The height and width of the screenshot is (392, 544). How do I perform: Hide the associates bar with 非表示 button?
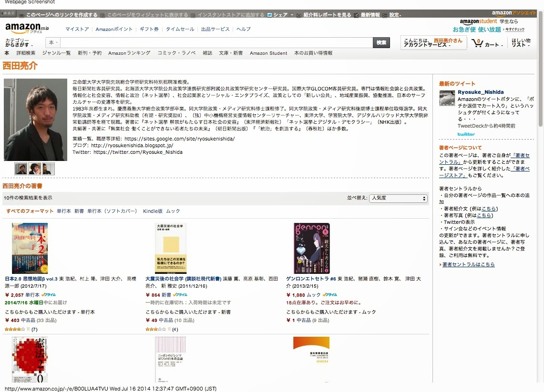point(8,13)
